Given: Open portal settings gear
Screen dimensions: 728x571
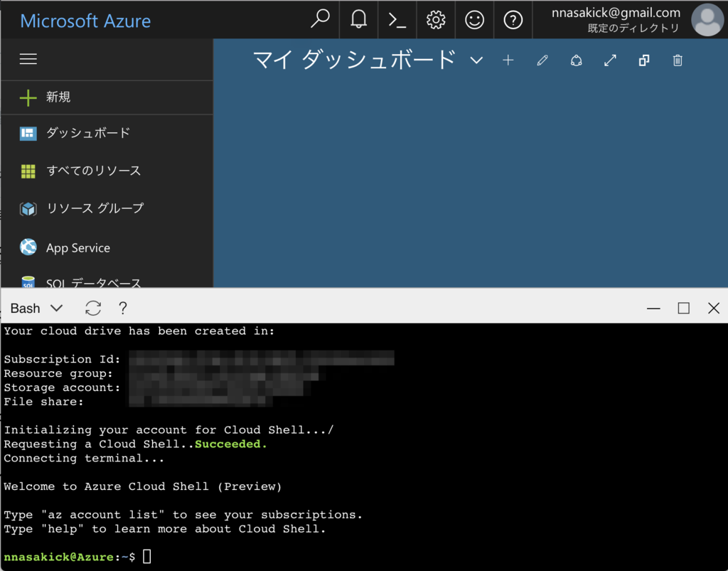Looking at the screenshot, I should tap(436, 20).
